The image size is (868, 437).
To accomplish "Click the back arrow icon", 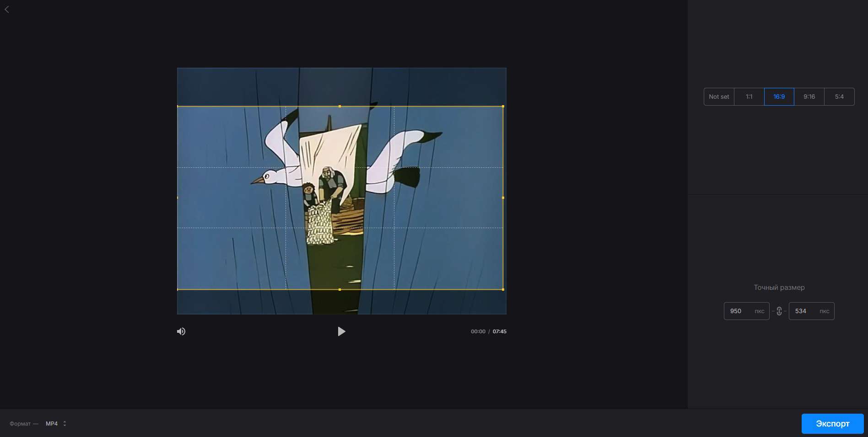I will coord(7,10).
